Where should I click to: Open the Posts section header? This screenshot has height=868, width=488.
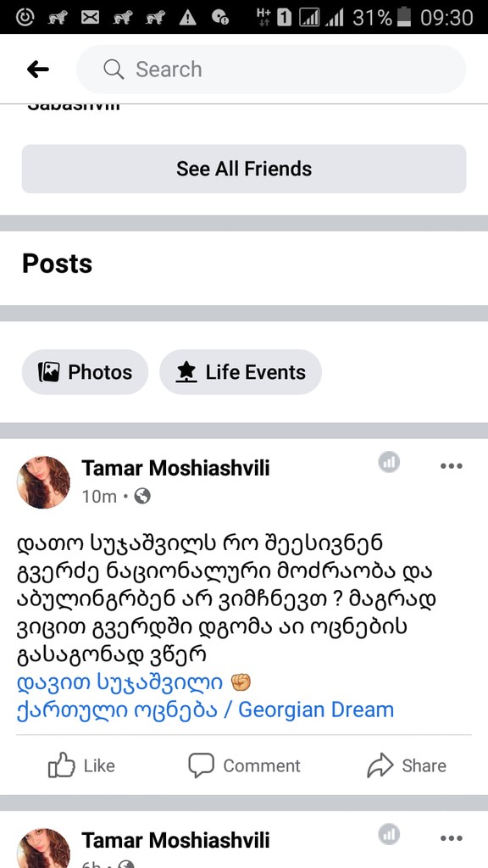pyautogui.click(x=56, y=264)
